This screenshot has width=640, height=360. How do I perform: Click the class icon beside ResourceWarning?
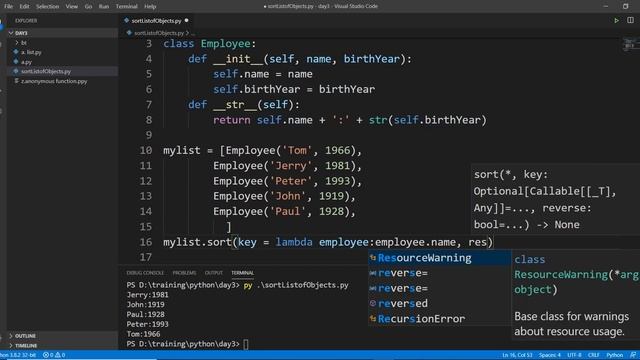pos(373,258)
